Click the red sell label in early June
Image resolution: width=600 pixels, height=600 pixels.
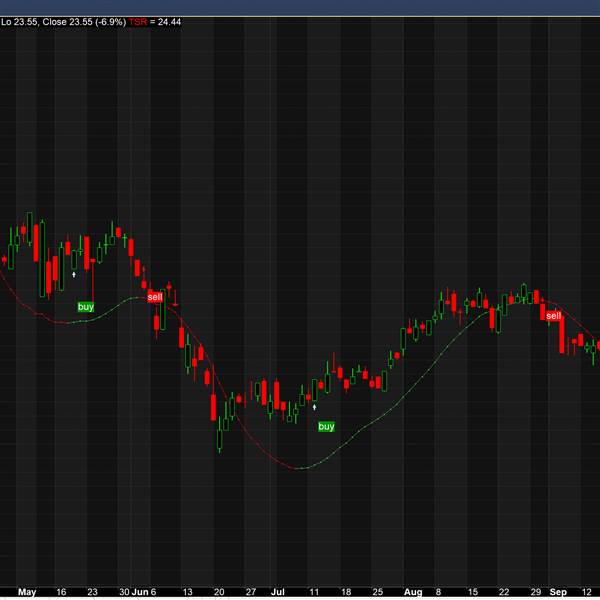click(155, 297)
